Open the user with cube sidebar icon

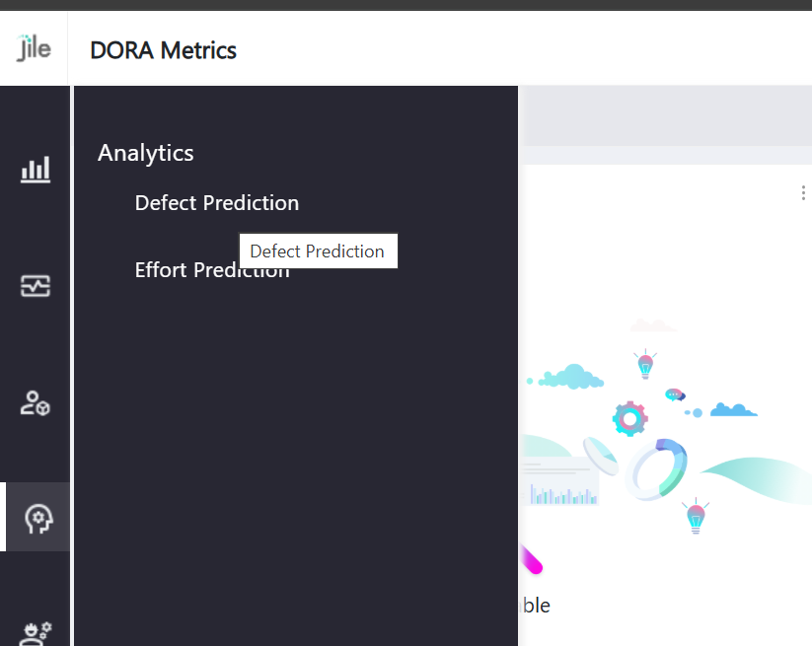(x=36, y=402)
